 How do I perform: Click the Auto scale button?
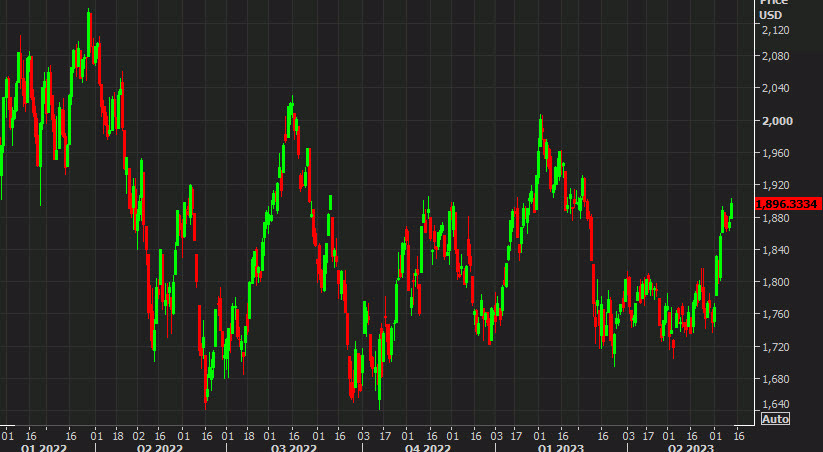(775, 419)
